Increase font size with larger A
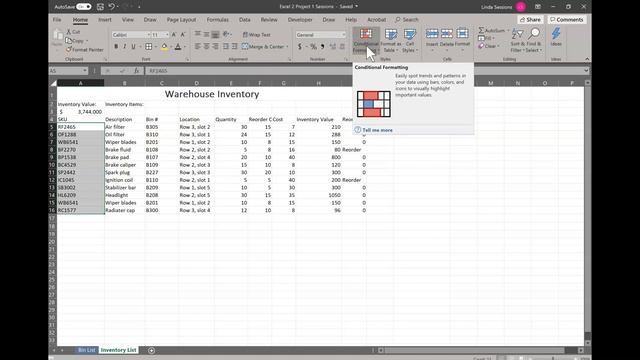640x360 pixels. point(174,35)
